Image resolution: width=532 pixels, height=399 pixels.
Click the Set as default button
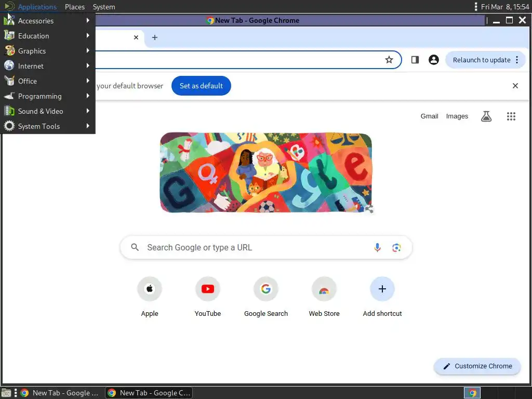201,86
